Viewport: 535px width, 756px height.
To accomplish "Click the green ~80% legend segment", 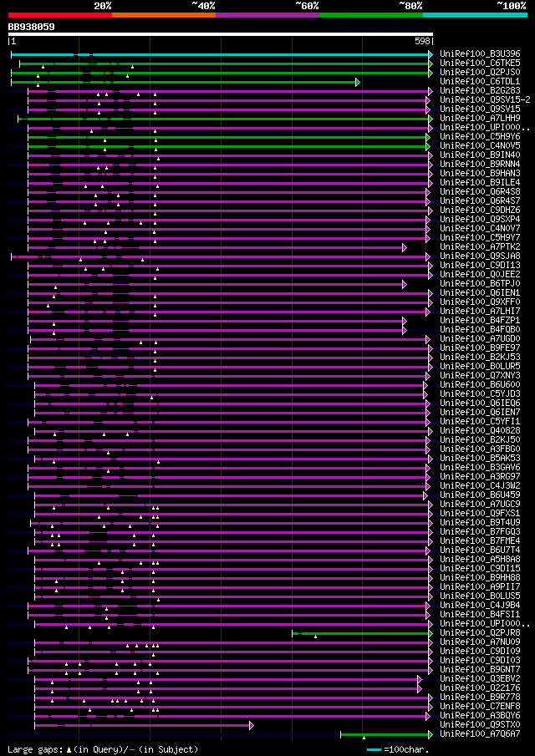I will coord(371,15).
